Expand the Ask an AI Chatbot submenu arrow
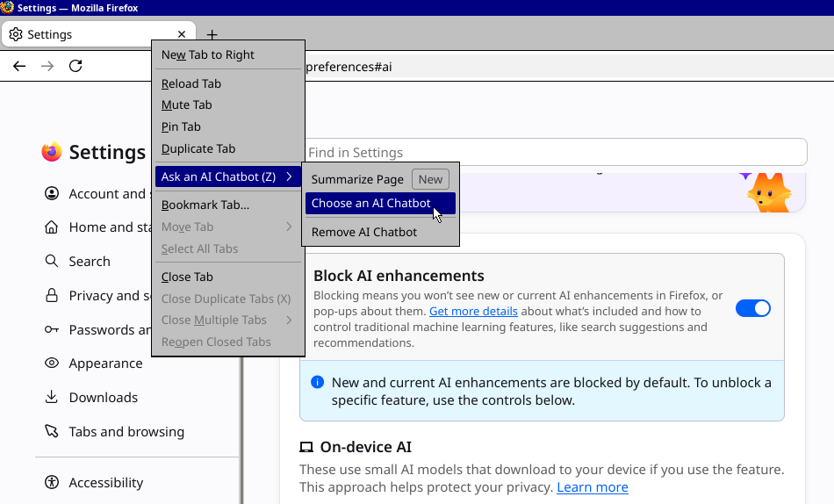Screen dimensions: 834x504 (x=289, y=176)
